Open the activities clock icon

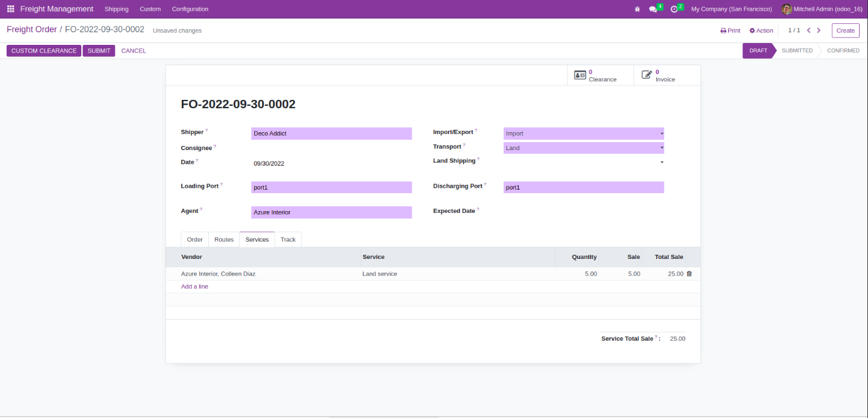coord(674,9)
